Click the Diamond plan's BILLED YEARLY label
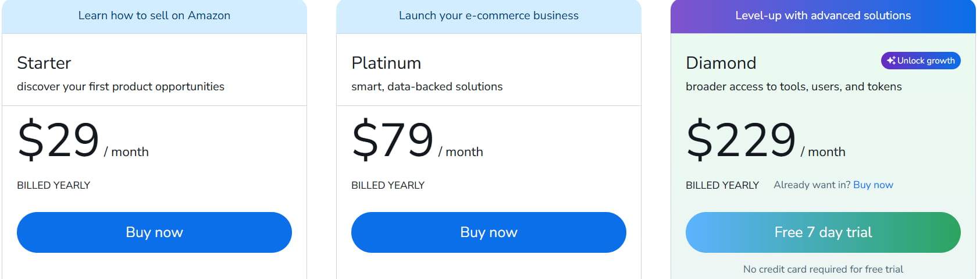The width and height of the screenshot is (980, 279). 722,185
